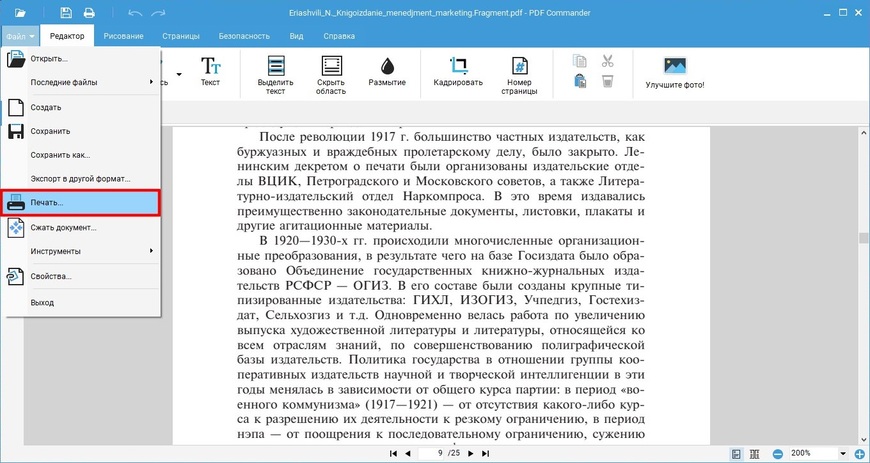870x463 pixels.
Task: Click the scrollbar up arrow
Action: (x=863, y=133)
